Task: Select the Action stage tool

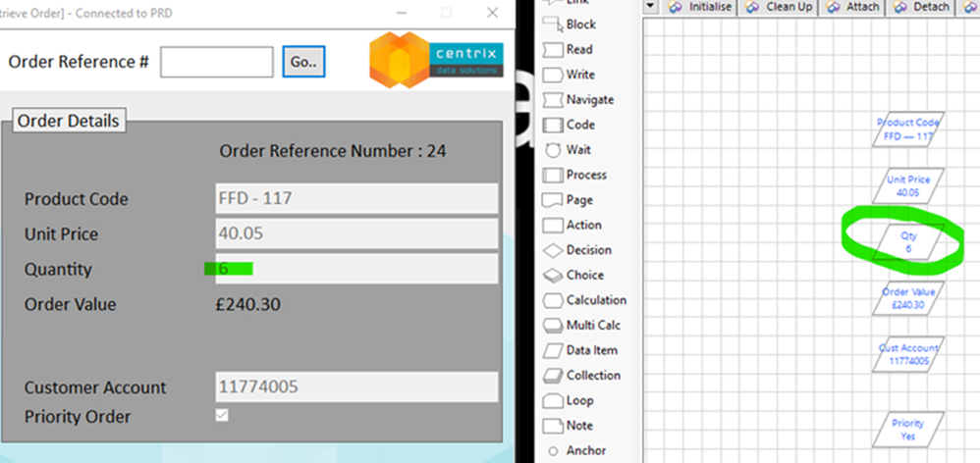Action: [x=572, y=226]
